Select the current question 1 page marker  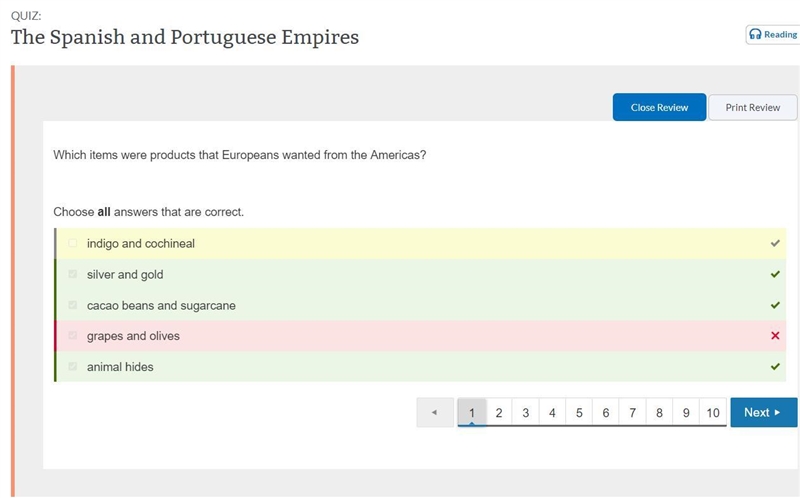pos(472,412)
